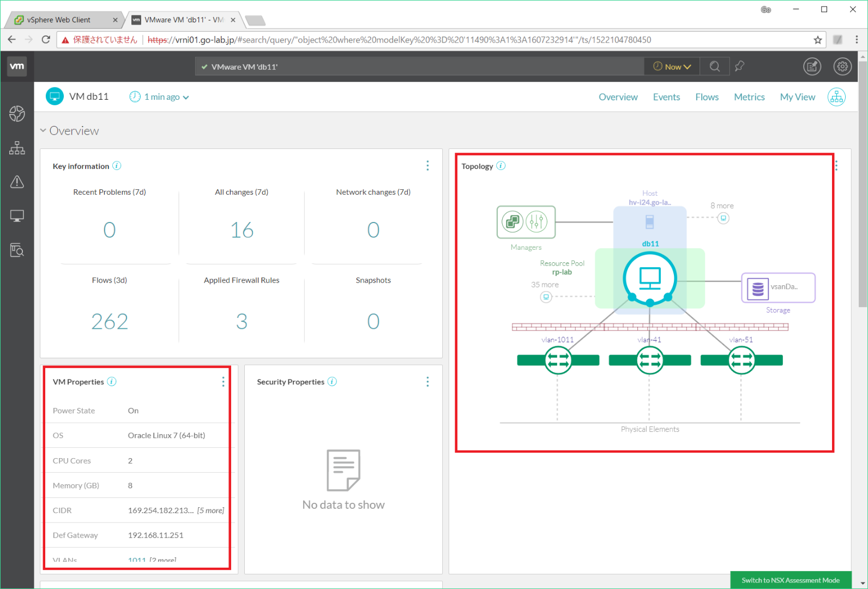
Task: Click the info icon next to Key information
Action: 117,166
